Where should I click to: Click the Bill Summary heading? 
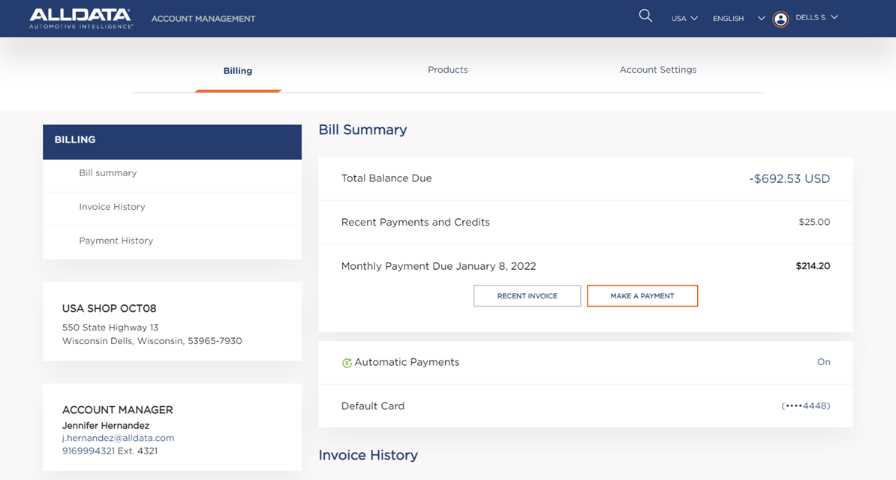point(363,130)
